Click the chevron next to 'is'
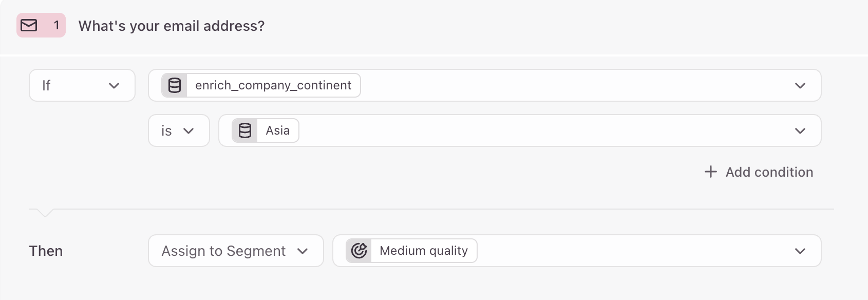The height and width of the screenshot is (300, 868). pyautogui.click(x=188, y=130)
